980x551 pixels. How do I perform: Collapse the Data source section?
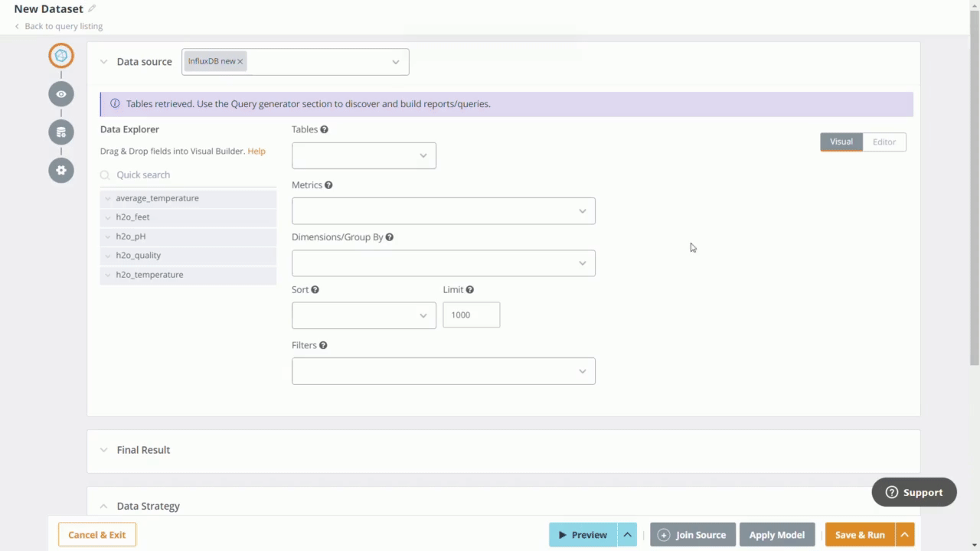pos(103,61)
